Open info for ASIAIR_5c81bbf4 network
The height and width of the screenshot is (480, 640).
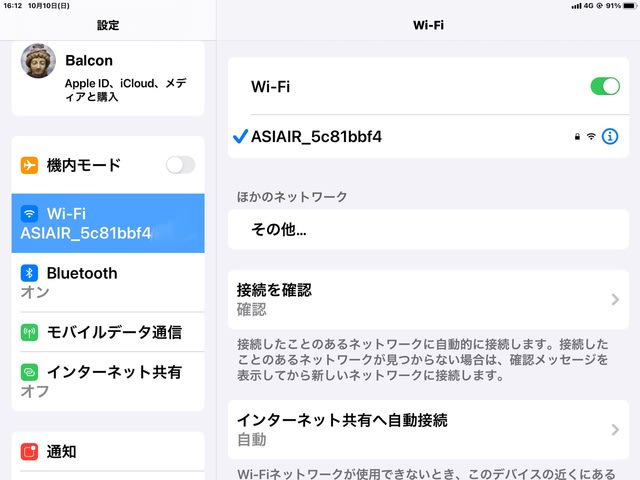[610, 136]
